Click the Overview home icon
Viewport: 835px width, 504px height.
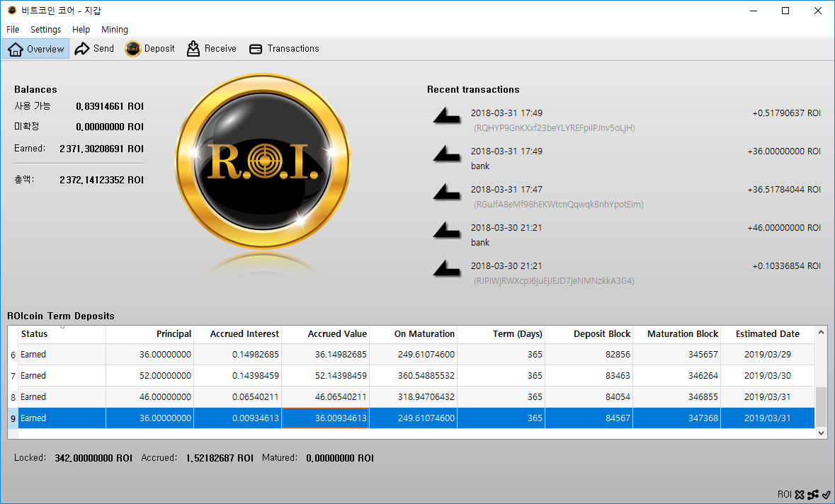pyautogui.click(x=16, y=48)
